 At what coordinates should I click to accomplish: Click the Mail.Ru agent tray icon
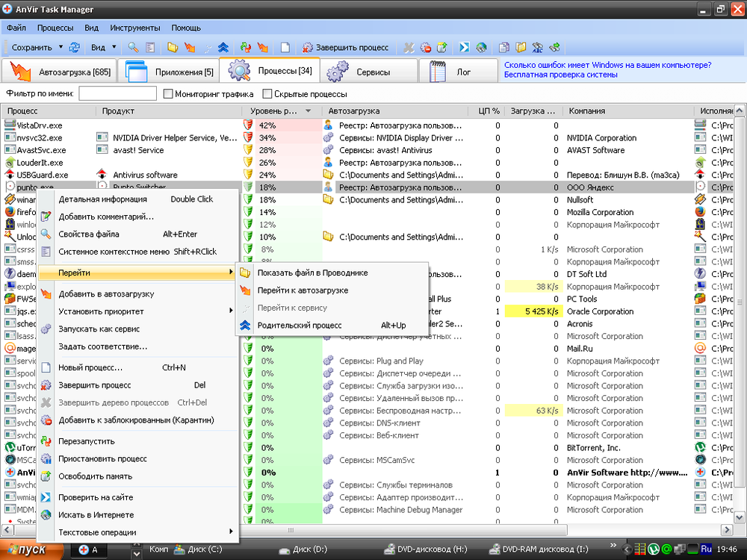pos(667,550)
